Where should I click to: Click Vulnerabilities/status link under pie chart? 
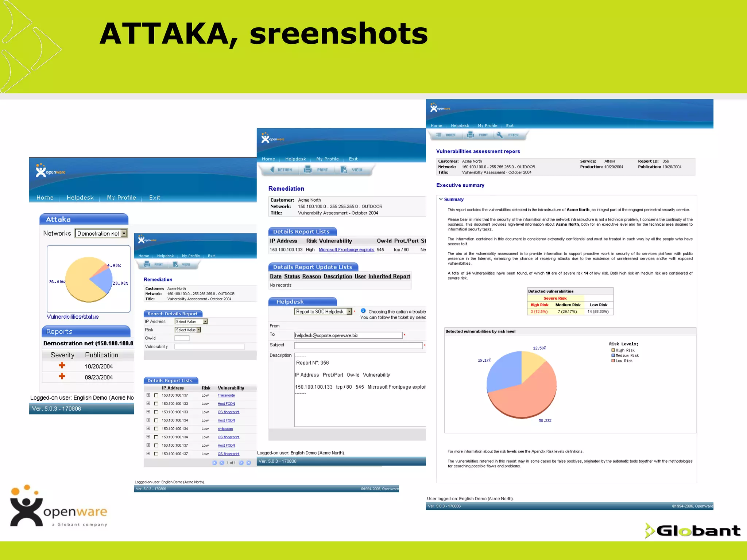click(73, 317)
